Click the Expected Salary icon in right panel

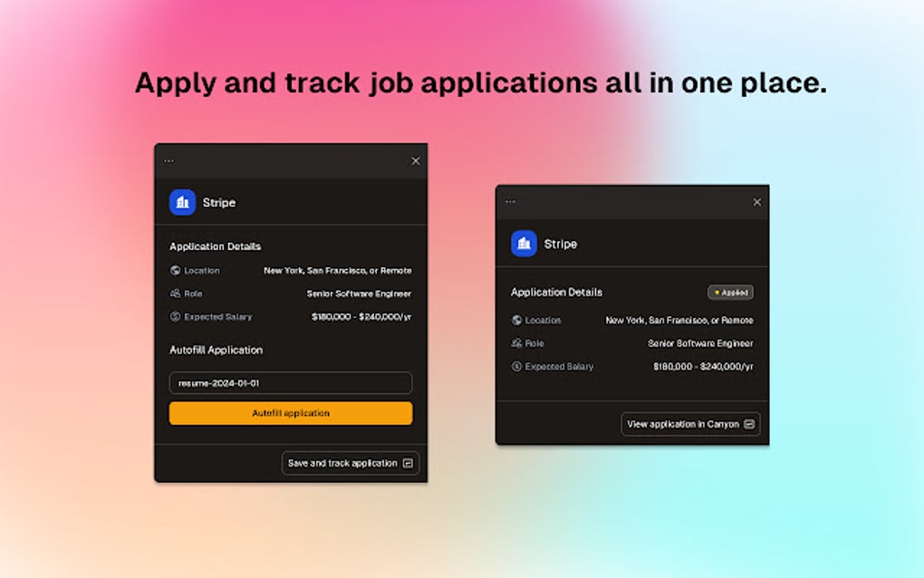(516, 367)
